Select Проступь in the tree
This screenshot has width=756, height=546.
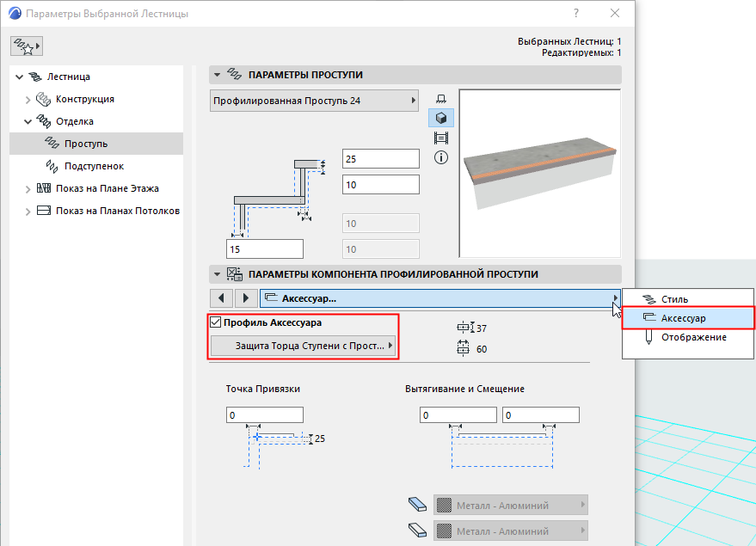96,144
